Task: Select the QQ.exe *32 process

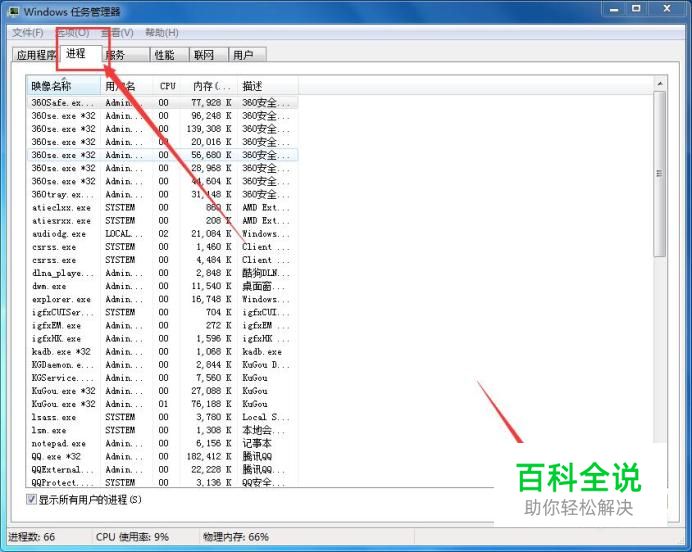Action: [x=162, y=456]
